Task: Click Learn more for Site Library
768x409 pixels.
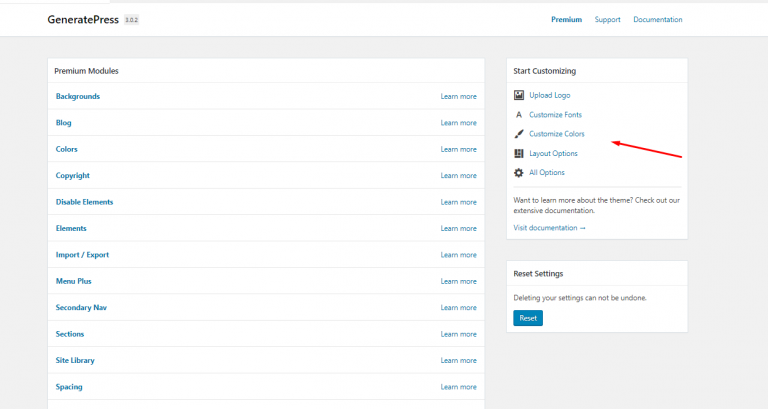Action: (458, 361)
